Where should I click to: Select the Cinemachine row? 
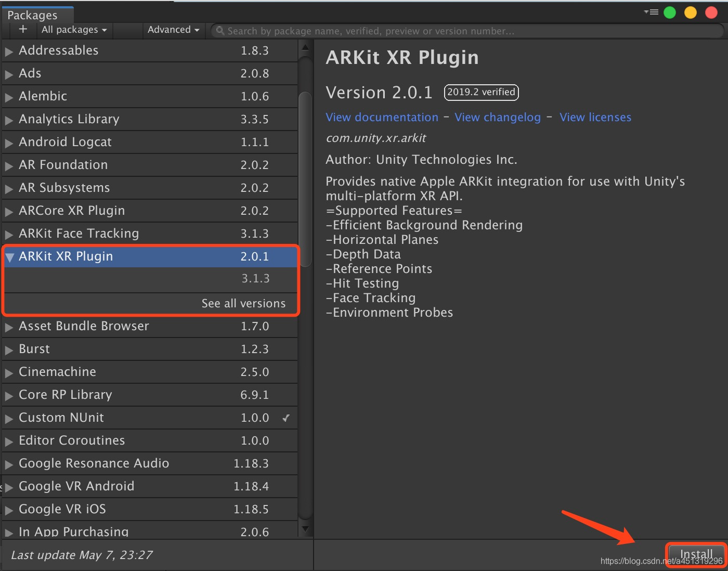151,372
